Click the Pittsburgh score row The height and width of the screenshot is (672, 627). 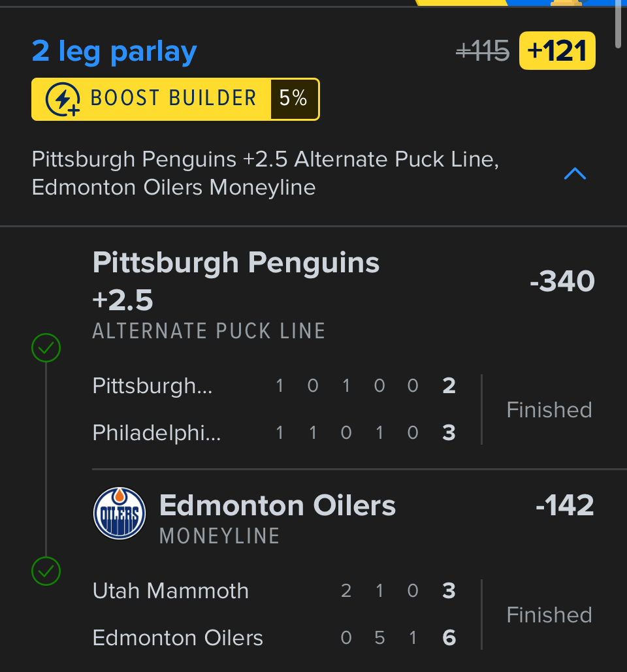point(274,386)
